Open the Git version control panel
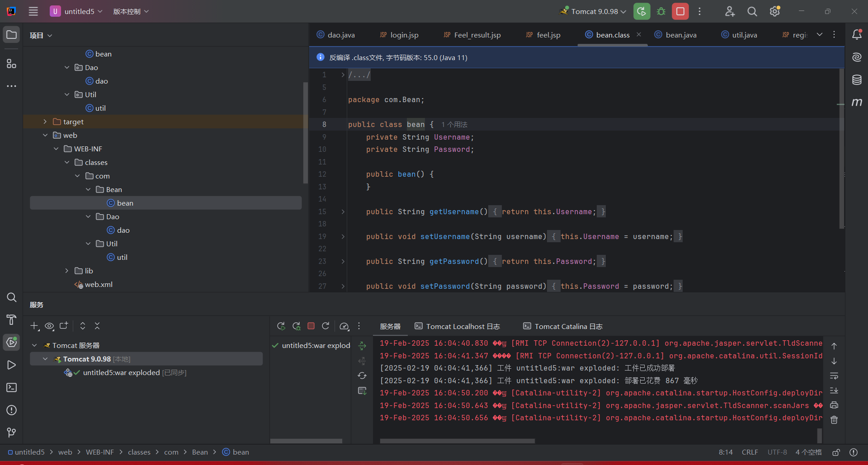 pos(11,432)
